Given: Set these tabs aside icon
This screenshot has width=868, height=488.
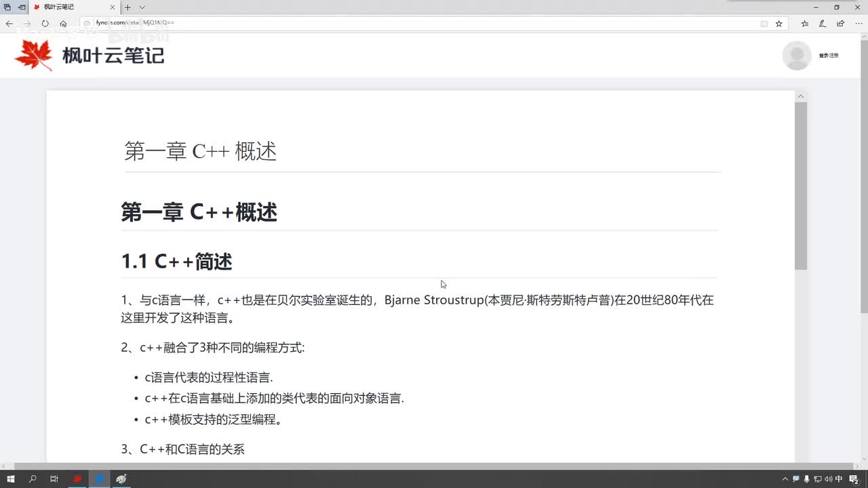Looking at the screenshot, I should [x=22, y=7].
